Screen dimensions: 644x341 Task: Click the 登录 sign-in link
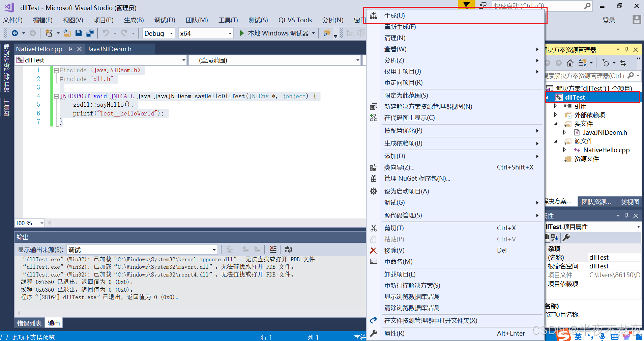(609, 20)
